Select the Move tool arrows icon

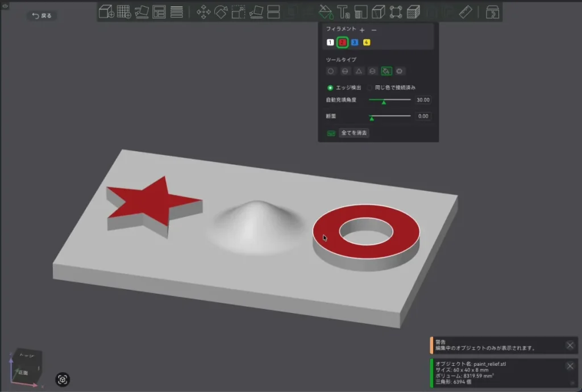(x=203, y=12)
